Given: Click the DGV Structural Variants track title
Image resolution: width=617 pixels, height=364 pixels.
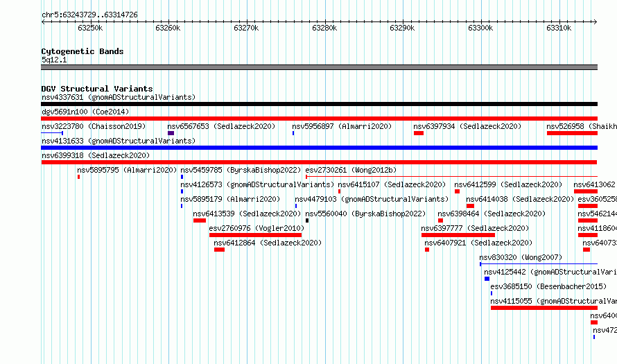Looking at the screenshot, I should point(97,89).
